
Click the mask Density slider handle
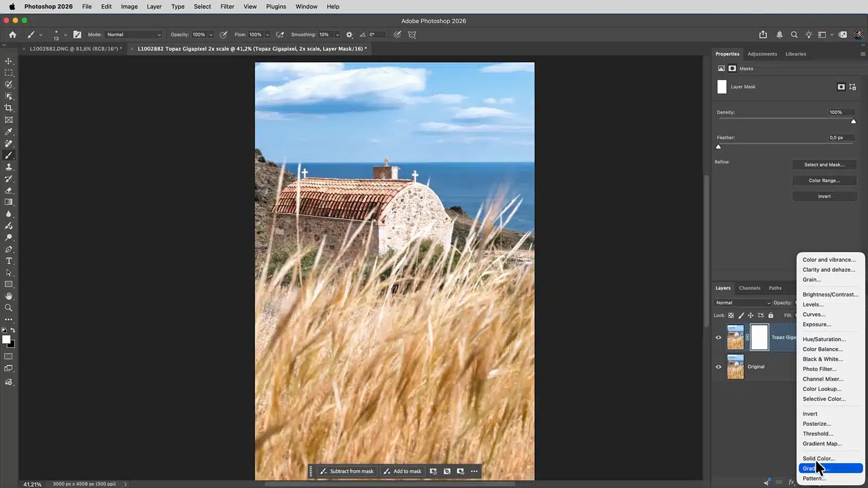click(853, 121)
